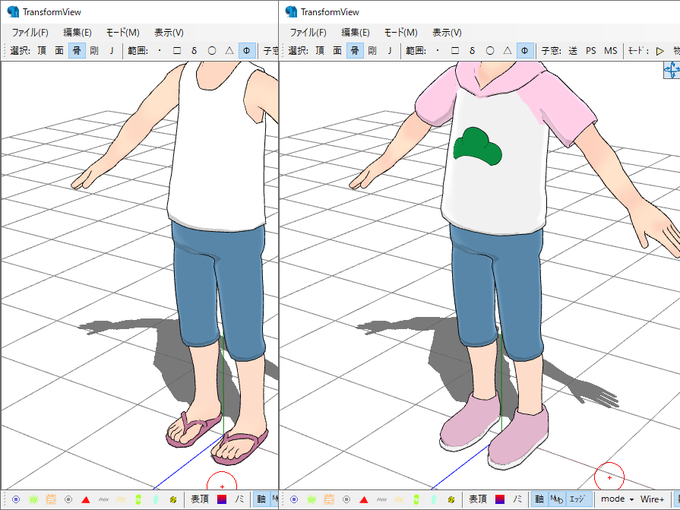Toggle blue circle bone display in left window
The height and width of the screenshot is (510, 680).
(x=16, y=500)
